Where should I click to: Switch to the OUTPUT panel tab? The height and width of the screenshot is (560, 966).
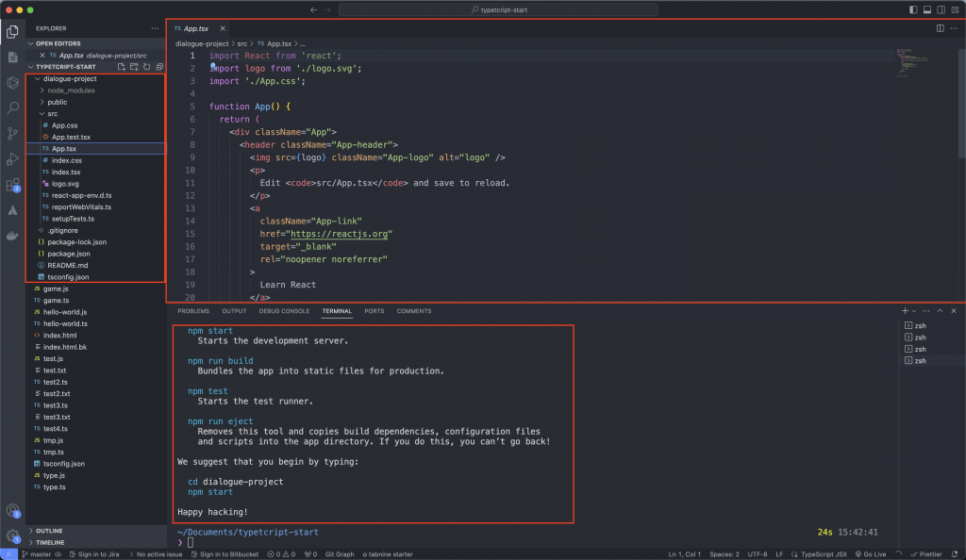coord(234,311)
